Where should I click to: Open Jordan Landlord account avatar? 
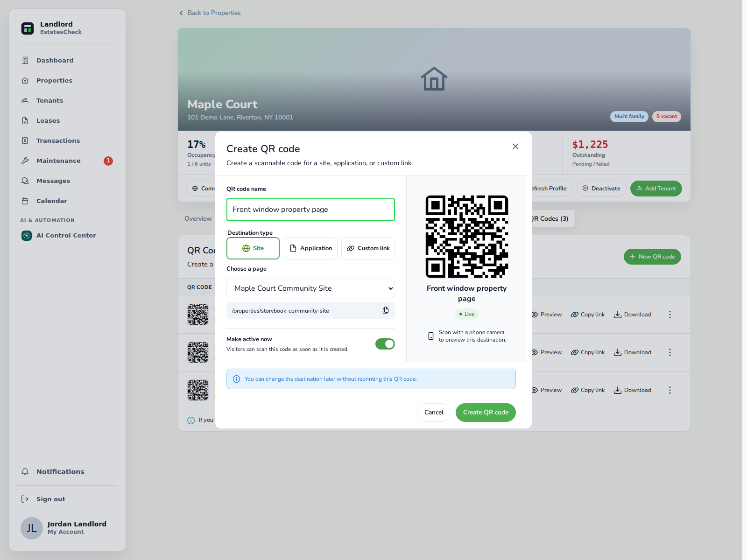click(x=32, y=528)
